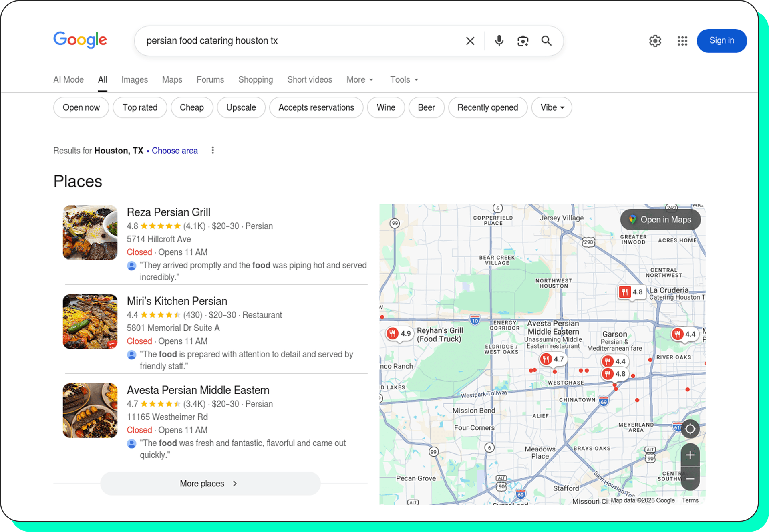This screenshot has width=769, height=532.
Task: Open Search by image camera icon
Action: 523,41
